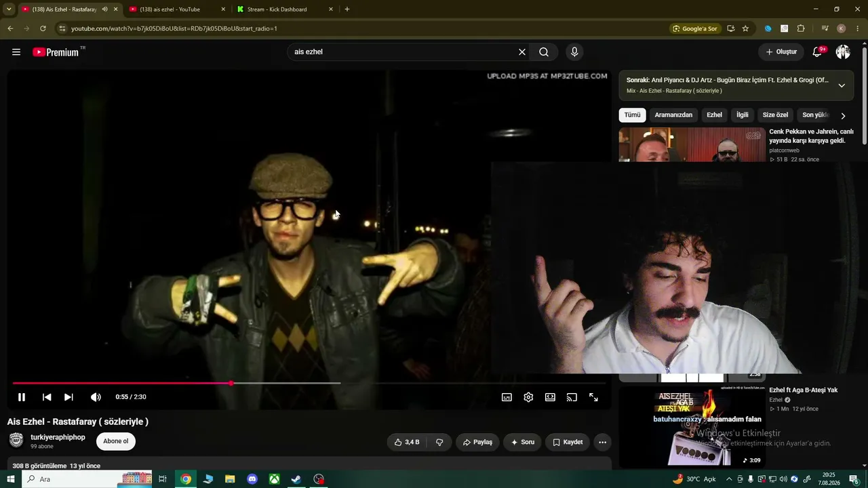Select the İlgili filter chip
Screen dimensions: 868x488
(743, 115)
